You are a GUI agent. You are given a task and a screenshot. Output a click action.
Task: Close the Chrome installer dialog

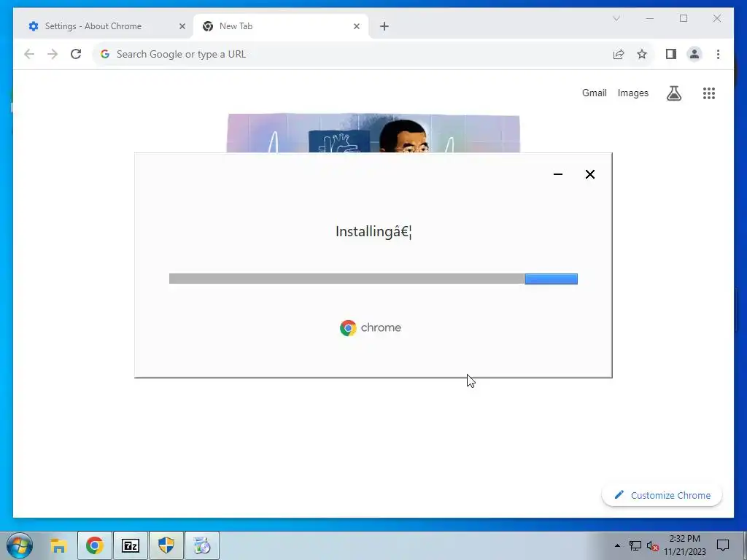click(589, 174)
